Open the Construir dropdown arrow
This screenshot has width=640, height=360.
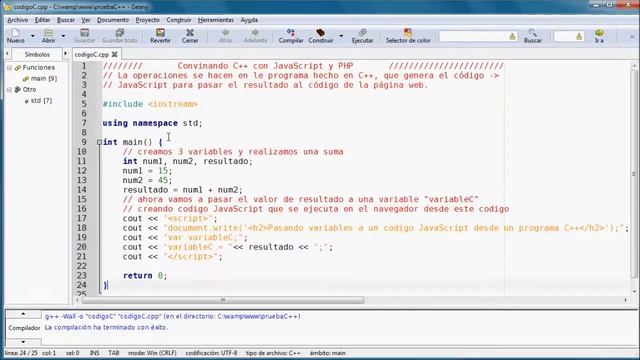(341, 36)
